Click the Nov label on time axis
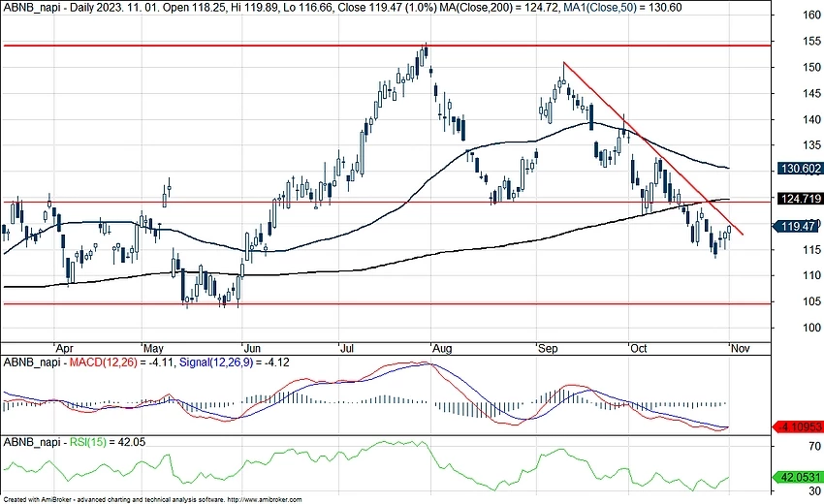This screenshot has height=504, width=824. point(741,348)
